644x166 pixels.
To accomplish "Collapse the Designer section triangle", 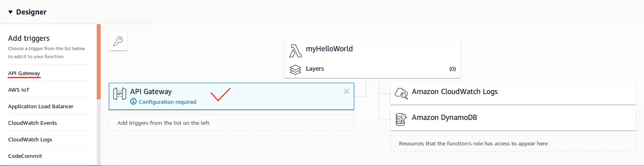I will tap(10, 12).
